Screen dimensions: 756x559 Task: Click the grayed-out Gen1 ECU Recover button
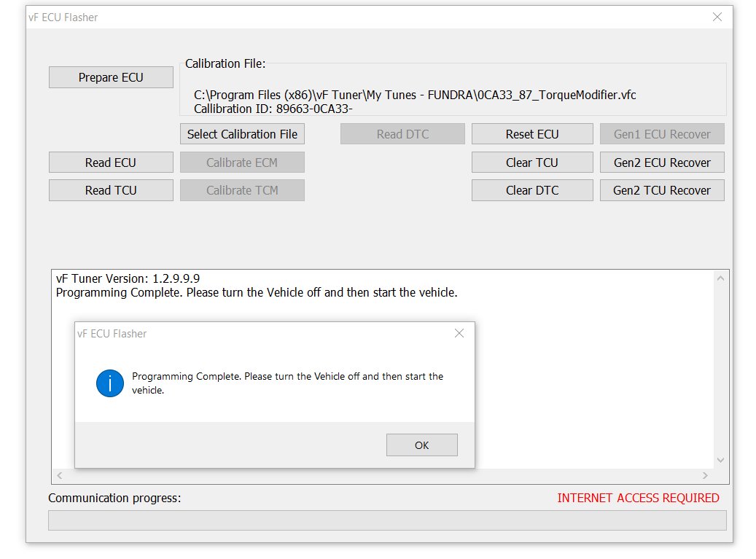[x=662, y=134]
